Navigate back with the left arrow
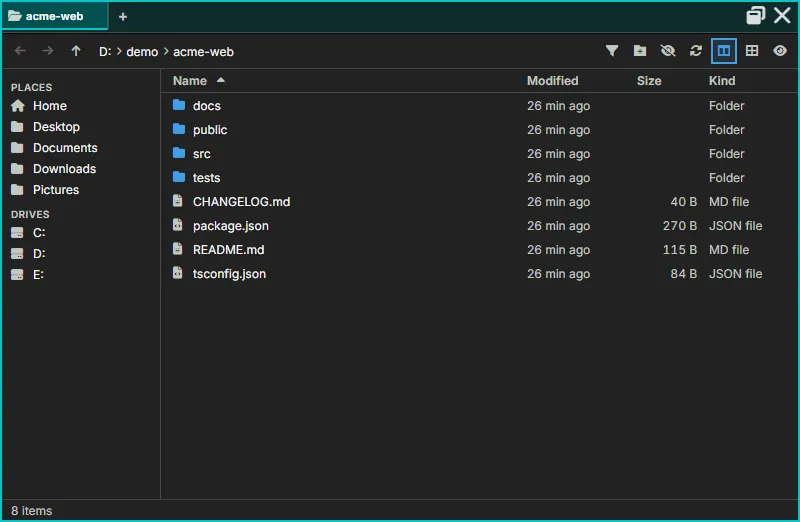The image size is (800, 522). 20,51
